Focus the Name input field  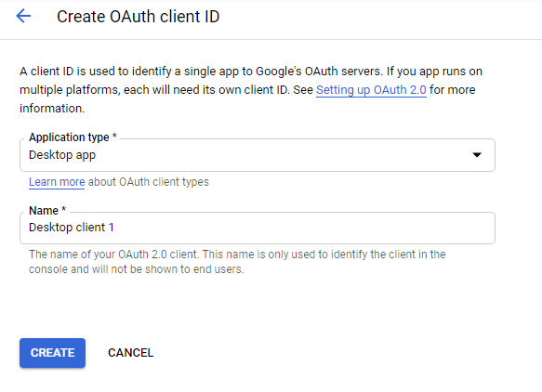(258, 228)
